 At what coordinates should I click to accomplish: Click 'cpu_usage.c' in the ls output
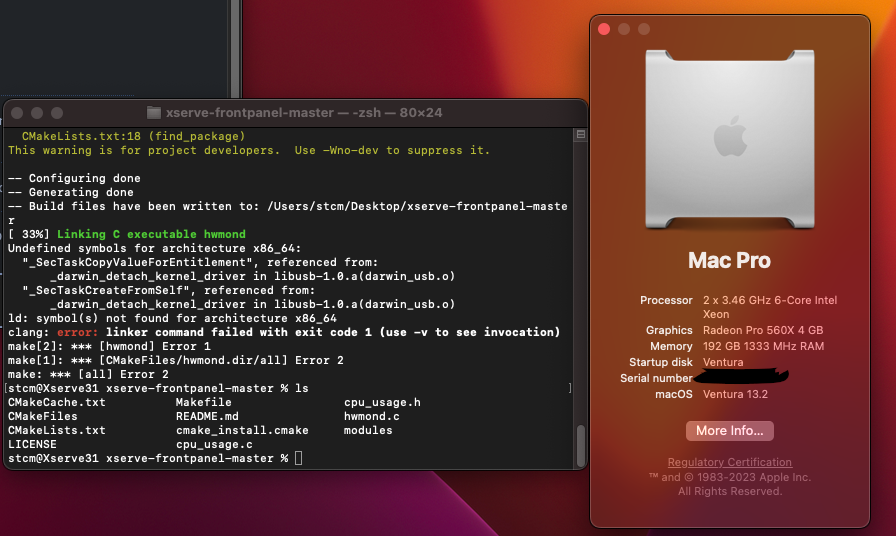(214, 445)
